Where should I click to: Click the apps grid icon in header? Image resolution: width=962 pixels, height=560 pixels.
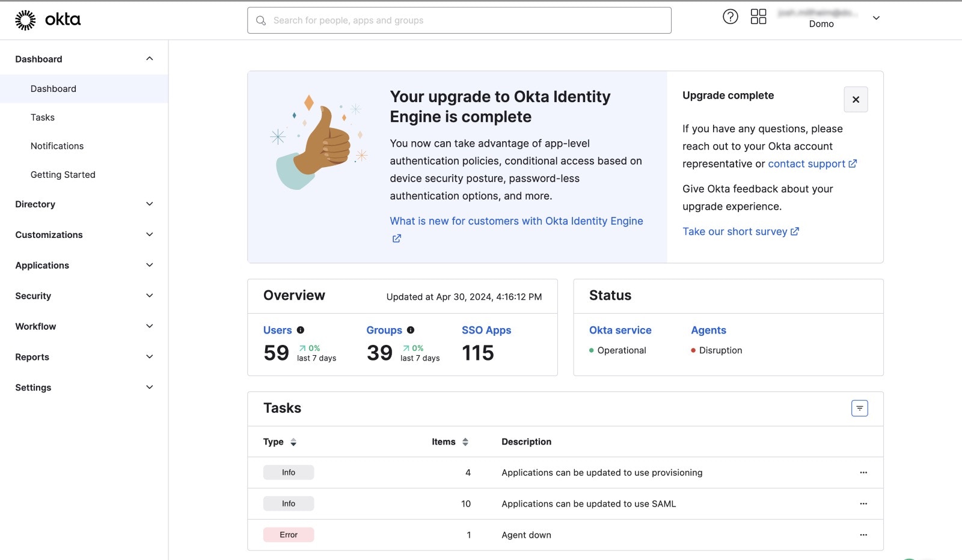pyautogui.click(x=759, y=16)
